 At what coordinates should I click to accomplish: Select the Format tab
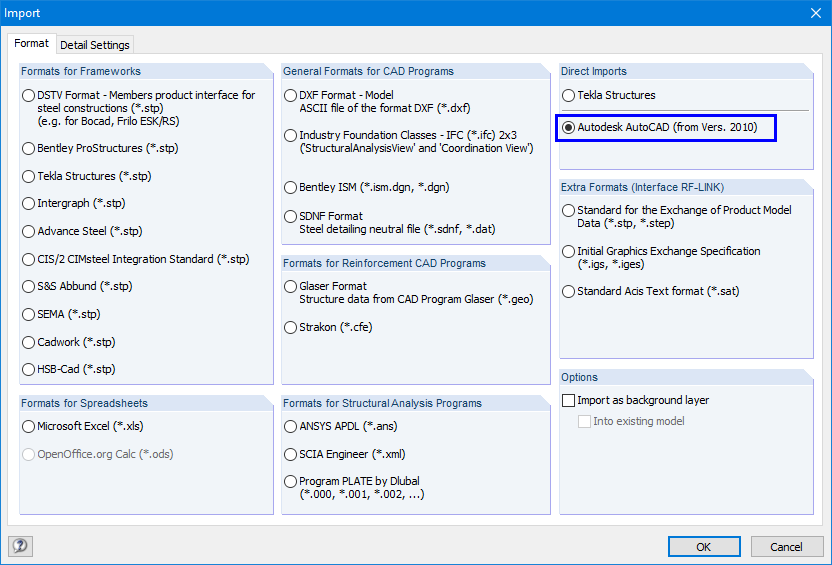point(31,44)
